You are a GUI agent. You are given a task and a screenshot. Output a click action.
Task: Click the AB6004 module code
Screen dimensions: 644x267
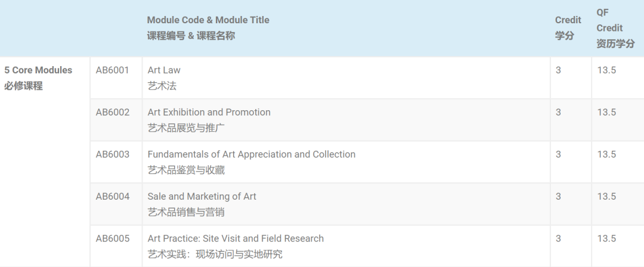point(113,196)
